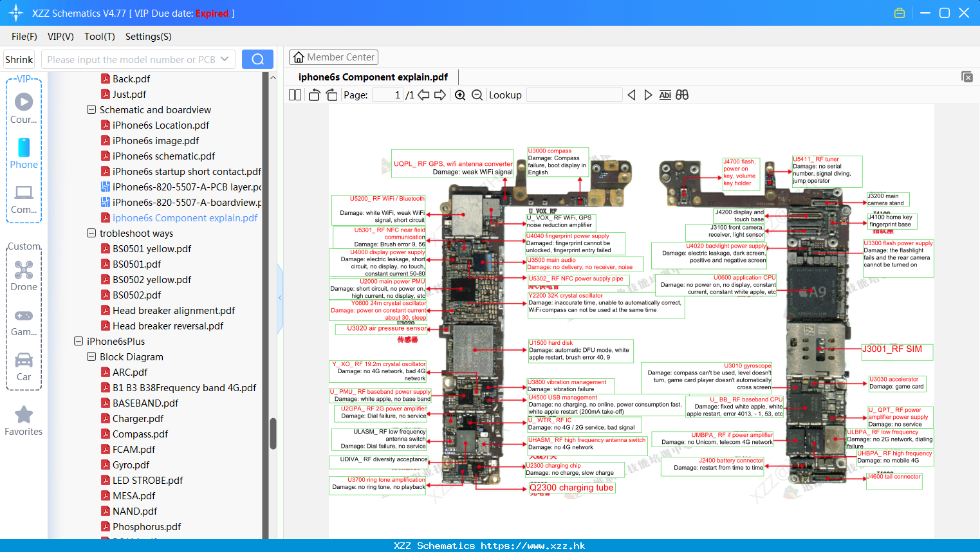Open Just.pdf in file tree
This screenshot has width=980, height=552.
click(129, 94)
